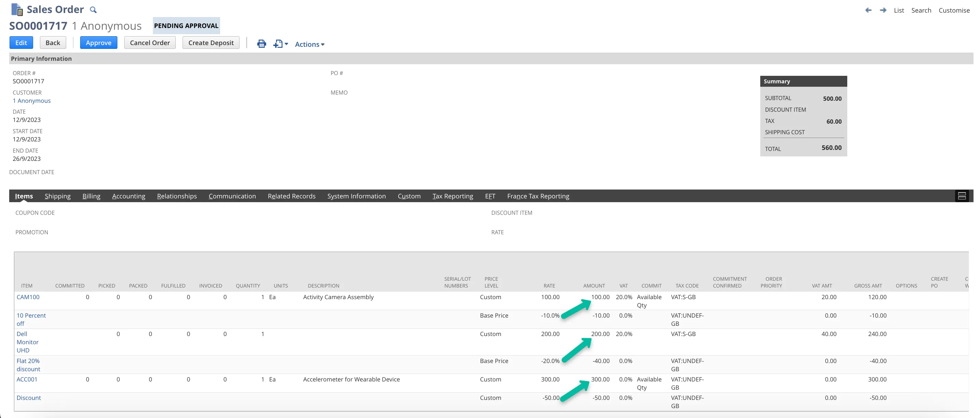Toggle subtab layout icon at right
The image size is (980, 418).
(x=962, y=196)
